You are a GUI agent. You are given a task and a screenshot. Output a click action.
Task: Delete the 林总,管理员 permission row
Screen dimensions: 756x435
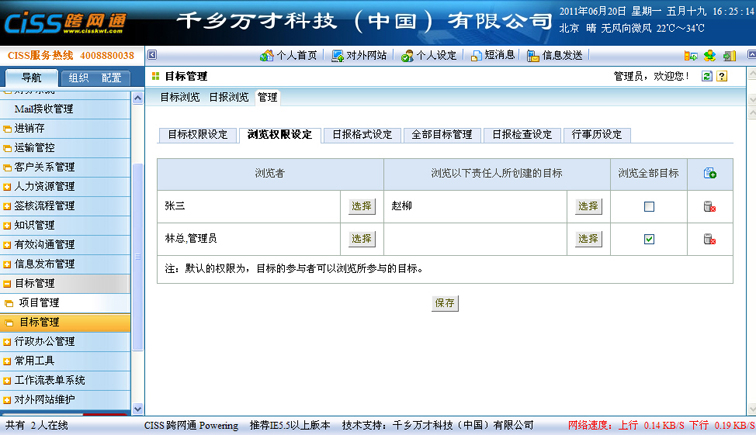[709, 239]
